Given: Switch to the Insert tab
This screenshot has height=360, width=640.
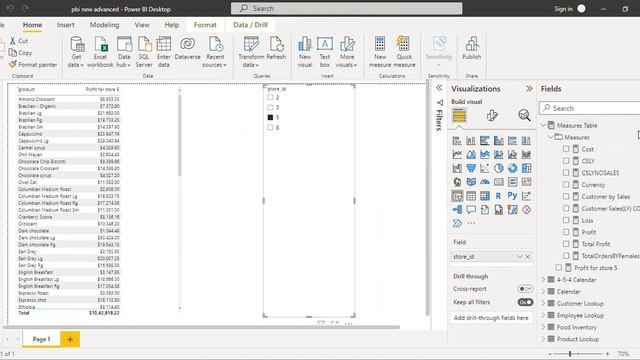Looking at the screenshot, I should [66, 25].
